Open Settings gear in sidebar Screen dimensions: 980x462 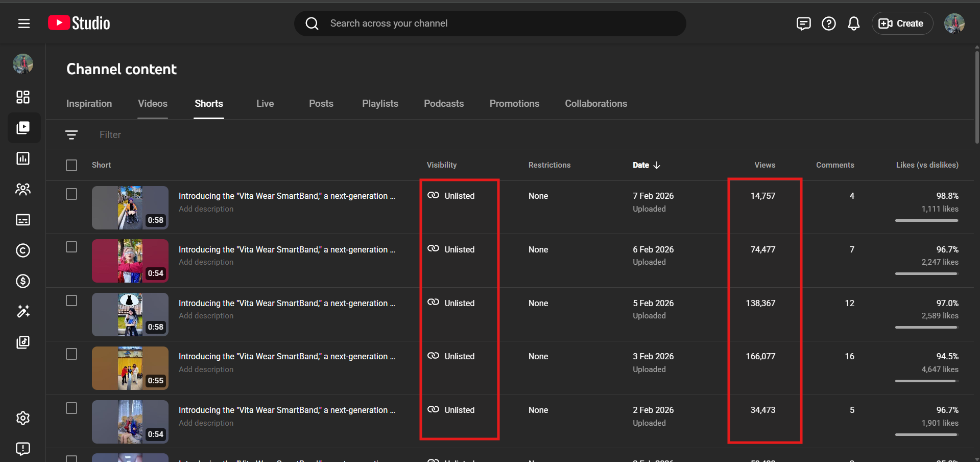23,418
